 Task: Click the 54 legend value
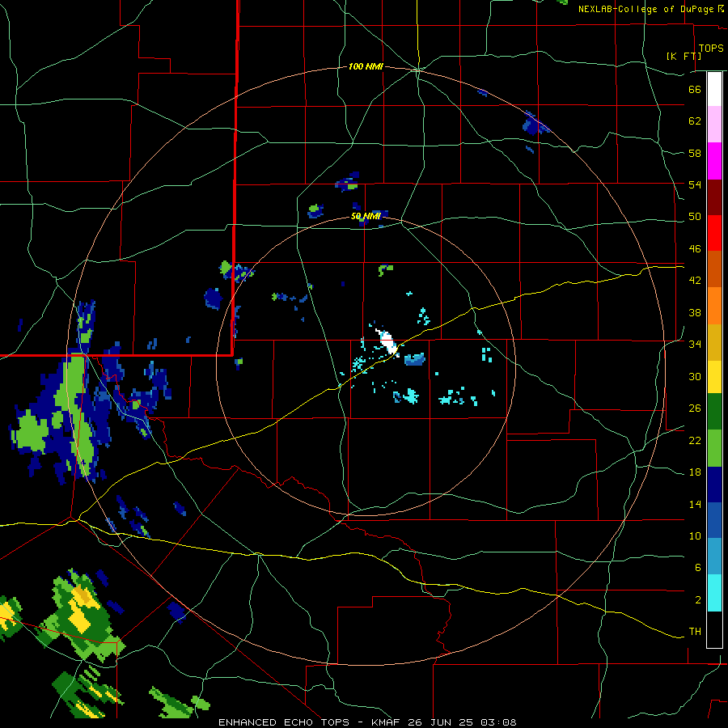click(695, 184)
